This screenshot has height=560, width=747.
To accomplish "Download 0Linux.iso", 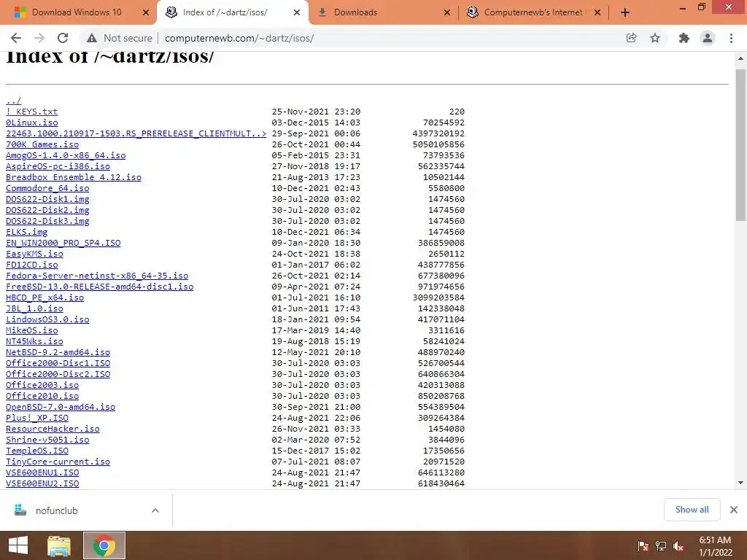I will tap(31, 122).
